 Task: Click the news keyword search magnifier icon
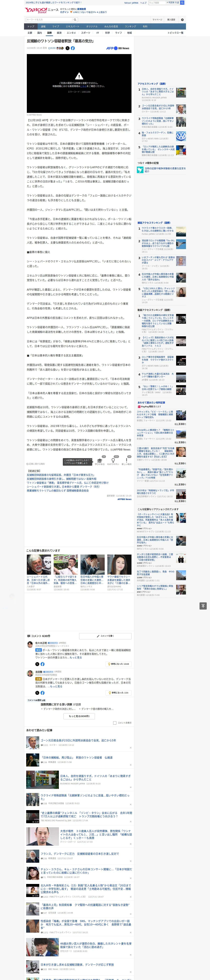click(x=75, y=19)
